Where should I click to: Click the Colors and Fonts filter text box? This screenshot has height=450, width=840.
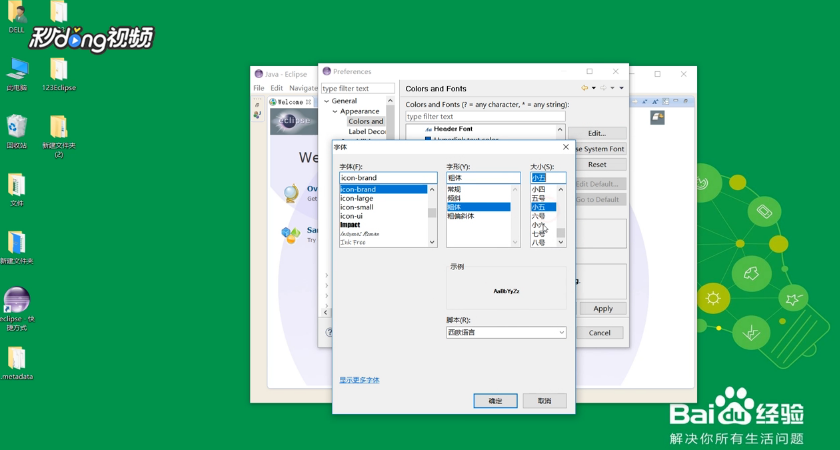tap(485, 116)
